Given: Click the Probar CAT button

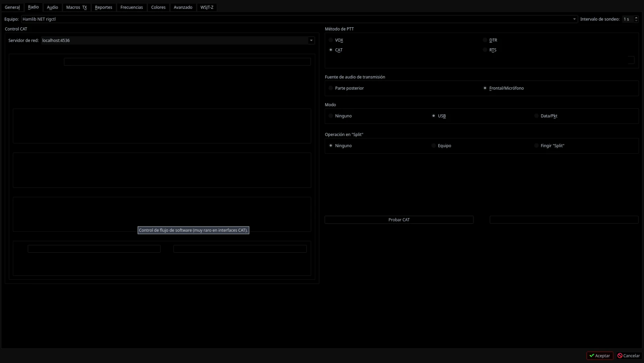Looking at the screenshot, I should [x=399, y=220].
